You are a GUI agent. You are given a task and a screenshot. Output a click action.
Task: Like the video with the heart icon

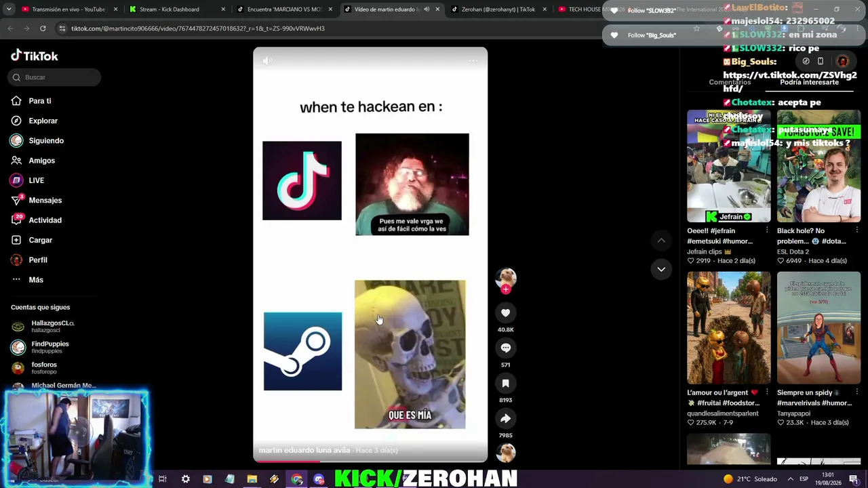(505, 312)
